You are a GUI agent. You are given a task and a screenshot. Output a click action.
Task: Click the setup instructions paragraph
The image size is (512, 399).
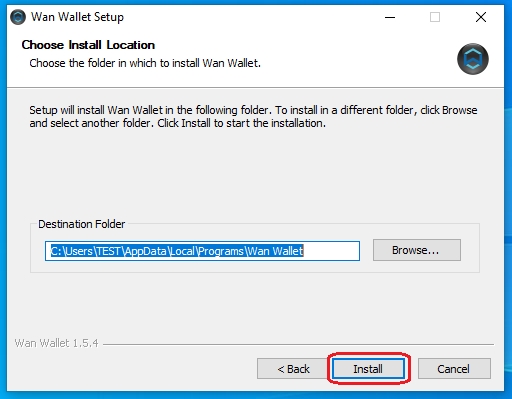coord(253,117)
